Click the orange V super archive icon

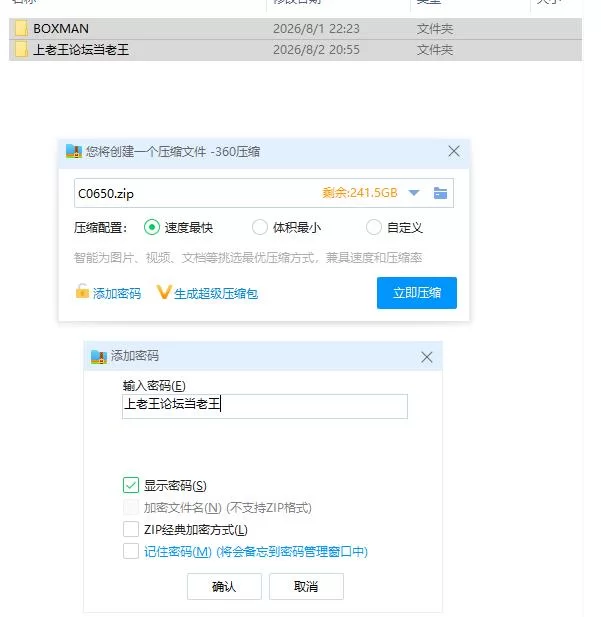[x=163, y=292]
